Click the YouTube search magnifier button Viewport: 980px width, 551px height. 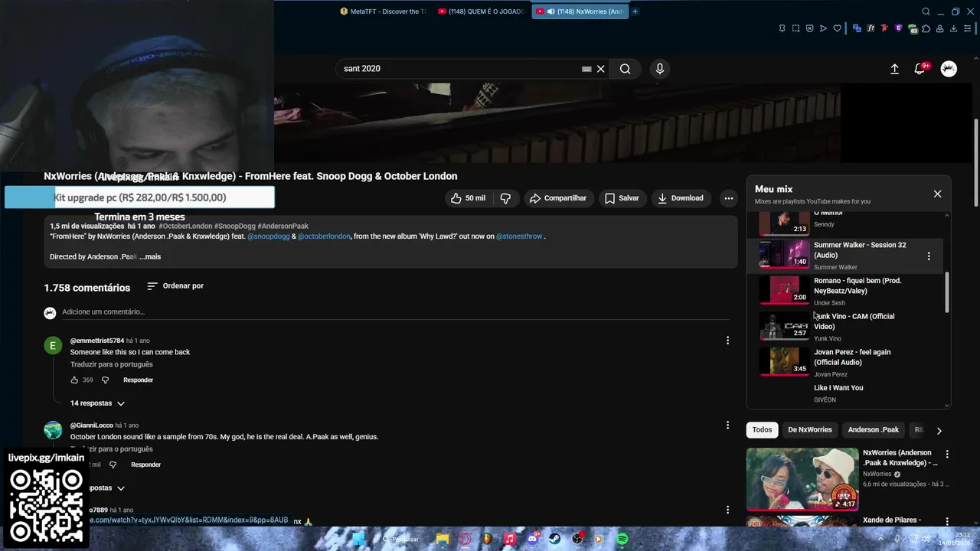click(x=626, y=69)
